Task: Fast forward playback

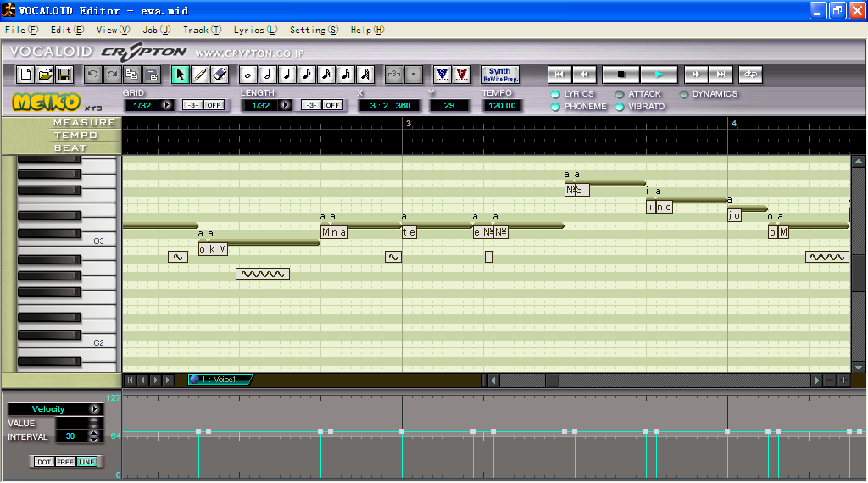Action: tap(696, 74)
